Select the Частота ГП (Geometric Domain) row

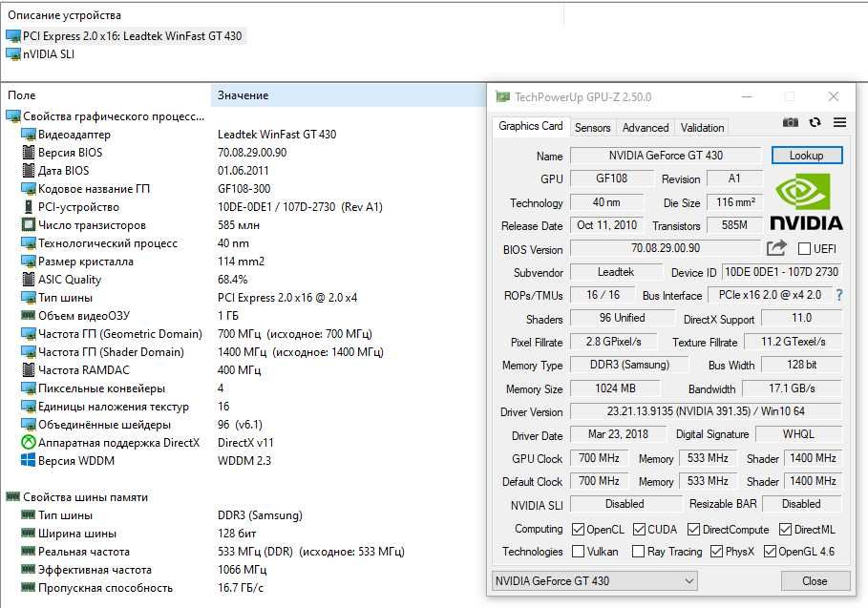pos(243,334)
